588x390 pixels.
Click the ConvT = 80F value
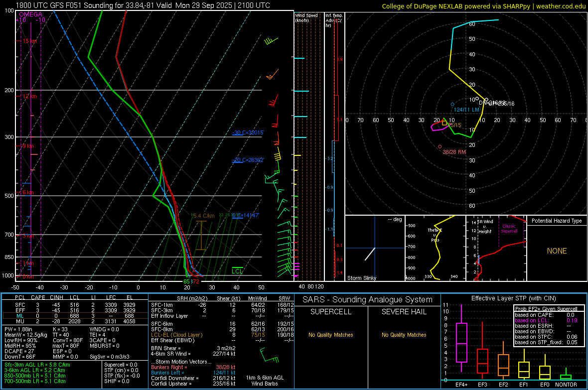pyautogui.click(x=67, y=341)
